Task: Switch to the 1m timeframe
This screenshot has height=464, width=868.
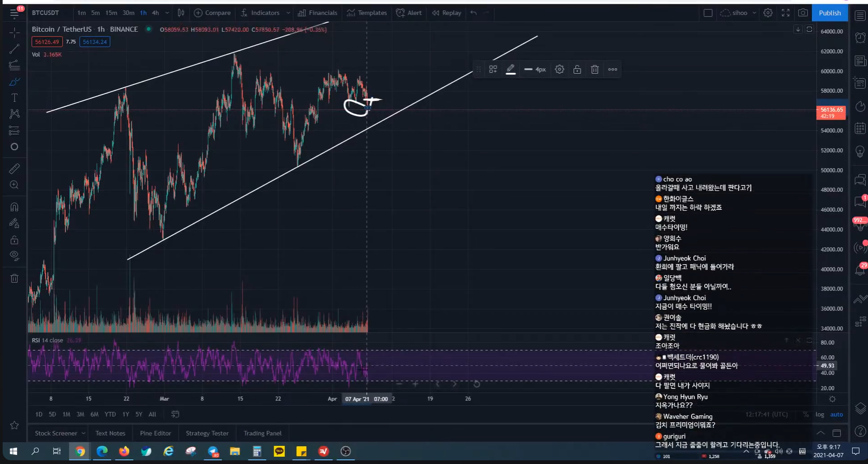Action: (81, 13)
